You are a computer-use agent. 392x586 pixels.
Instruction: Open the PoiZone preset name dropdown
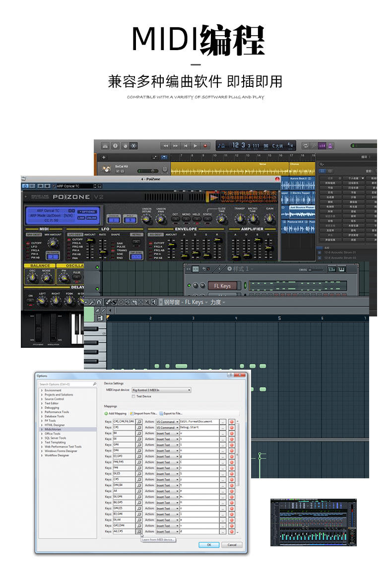click(x=76, y=186)
